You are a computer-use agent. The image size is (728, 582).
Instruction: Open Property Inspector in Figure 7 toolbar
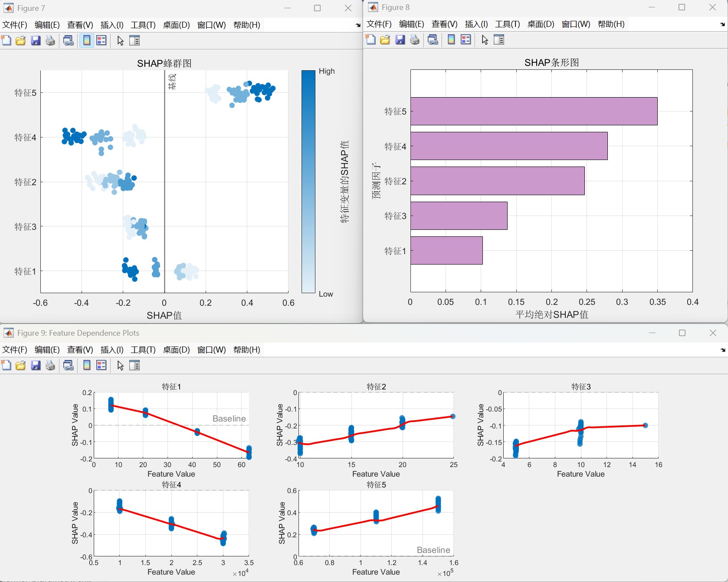135,41
